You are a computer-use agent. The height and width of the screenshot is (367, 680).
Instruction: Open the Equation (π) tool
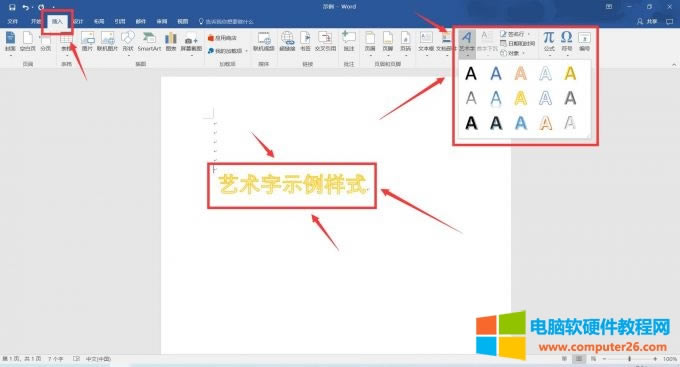(x=549, y=41)
